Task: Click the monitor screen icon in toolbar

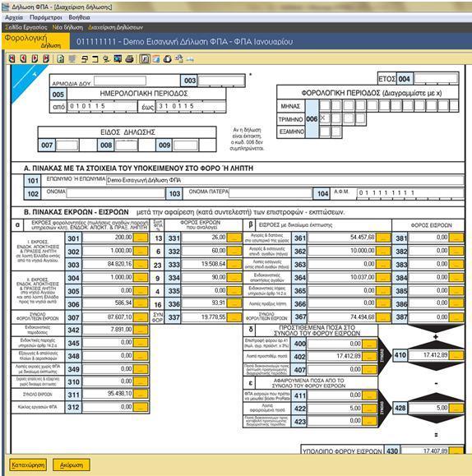Action: [118, 59]
